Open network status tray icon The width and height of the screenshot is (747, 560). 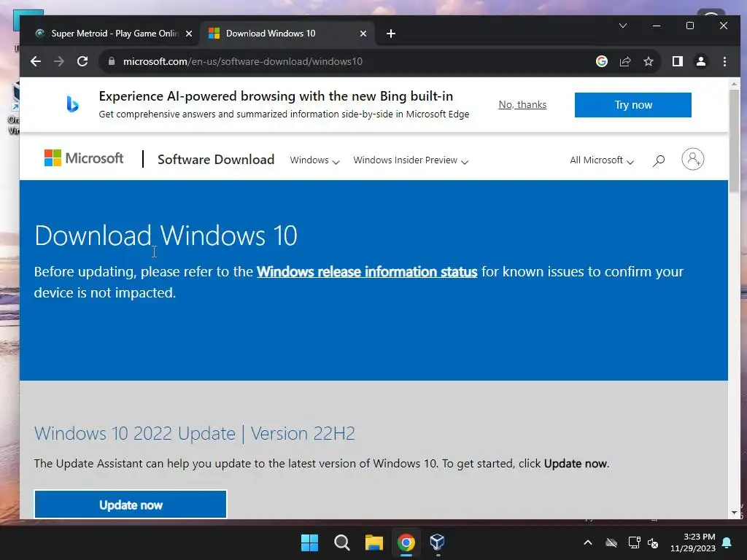pos(634,542)
